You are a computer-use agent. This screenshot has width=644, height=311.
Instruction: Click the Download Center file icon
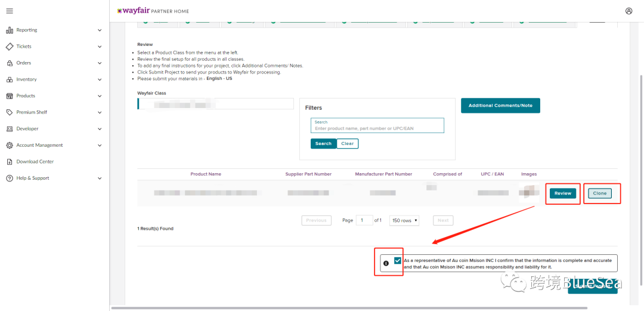(10, 162)
